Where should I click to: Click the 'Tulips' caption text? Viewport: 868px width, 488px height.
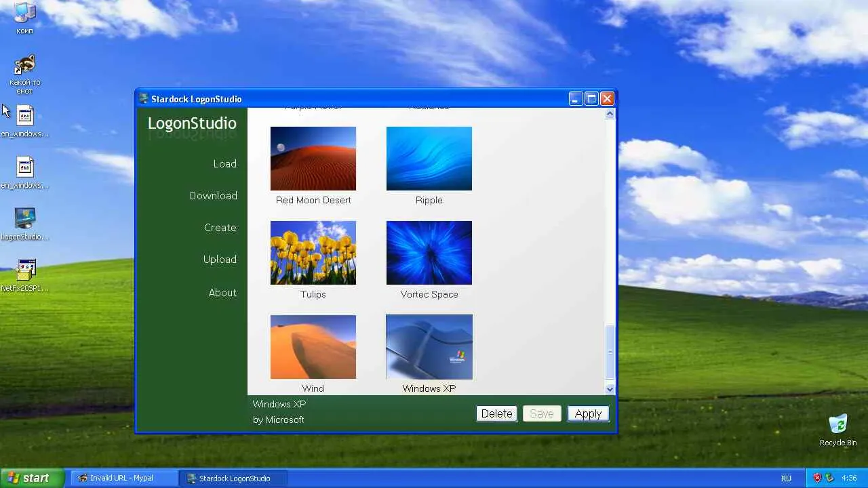pos(313,294)
